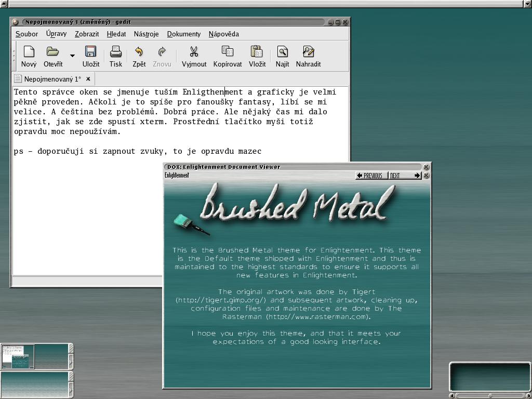
Task: Expand the recent files arrow beside Otevřít
Action: point(72,55)
